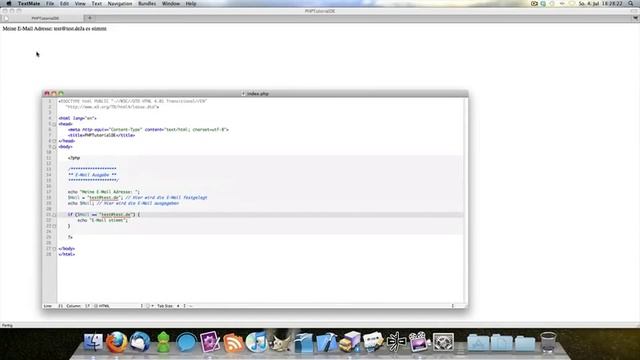Click the 'E-Mail Ausgabe' comment line

(92, 175)
